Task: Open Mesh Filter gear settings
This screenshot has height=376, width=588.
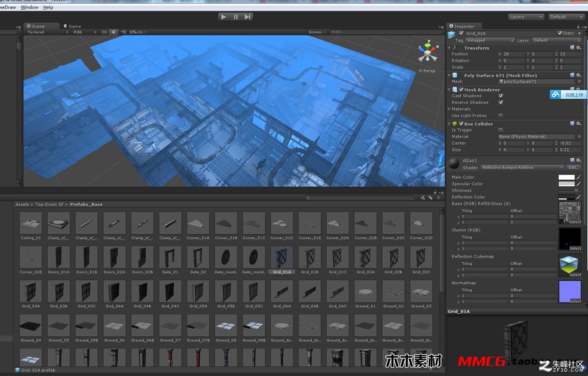Action: [579, 75]
